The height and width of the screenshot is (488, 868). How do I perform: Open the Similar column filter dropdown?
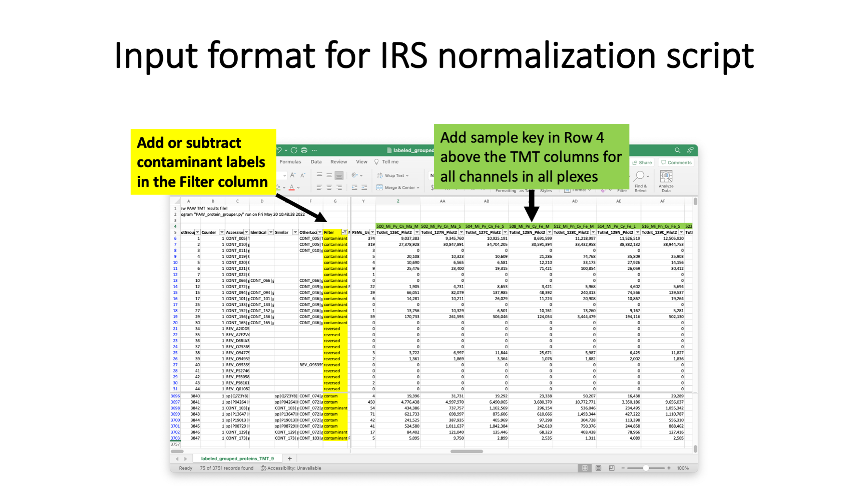click(295, 232)
